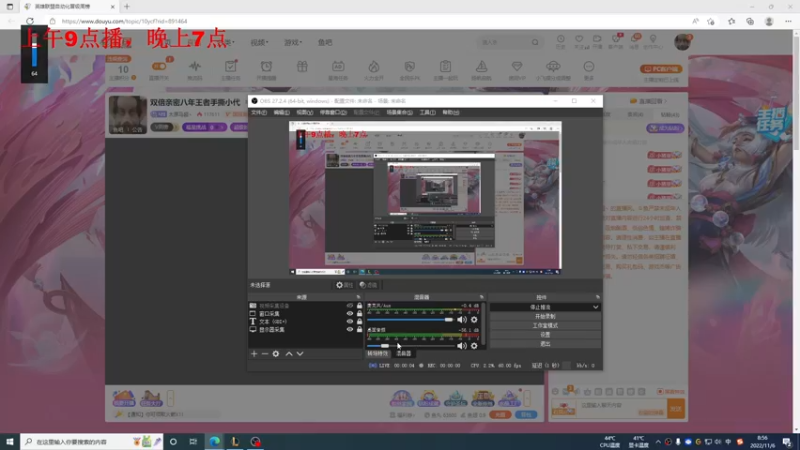Open the stop streaming dropdown arrow in OBS controls
Screen dimensions: 800x450
coord(595,307)
